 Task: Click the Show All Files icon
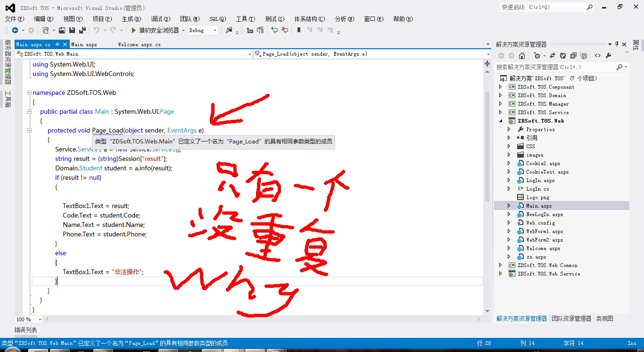pyautogui.click(x=584, y=56)
